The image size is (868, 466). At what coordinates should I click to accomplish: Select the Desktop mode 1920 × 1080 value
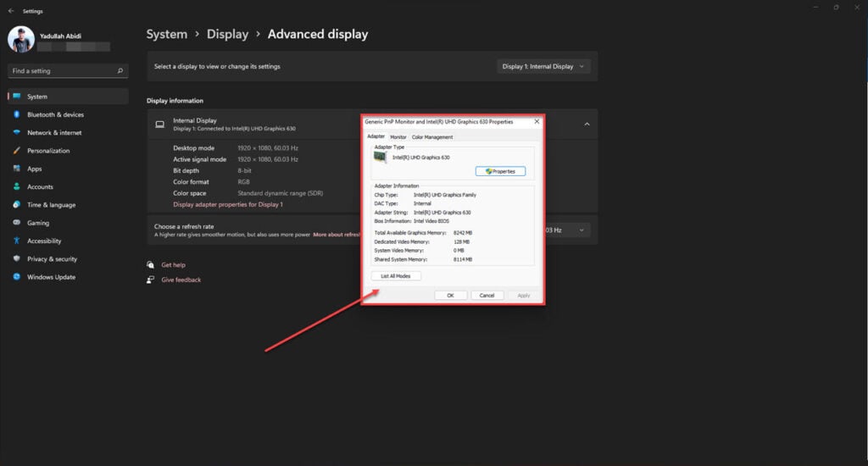268,147
